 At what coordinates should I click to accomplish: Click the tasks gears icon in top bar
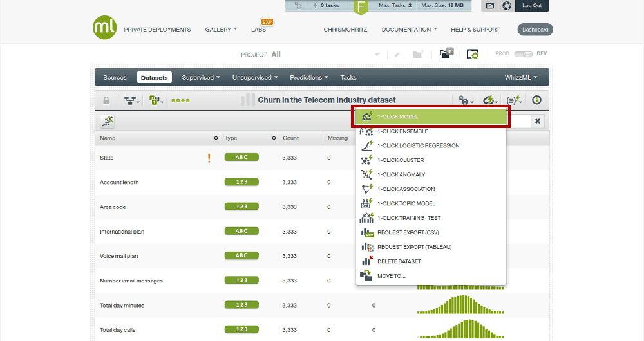pos(298,5)
